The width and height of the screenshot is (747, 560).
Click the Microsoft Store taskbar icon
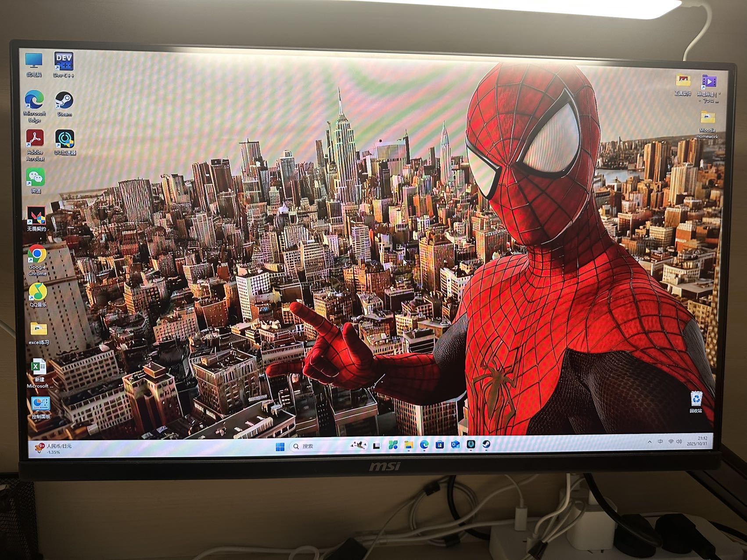tap(439, 445)
